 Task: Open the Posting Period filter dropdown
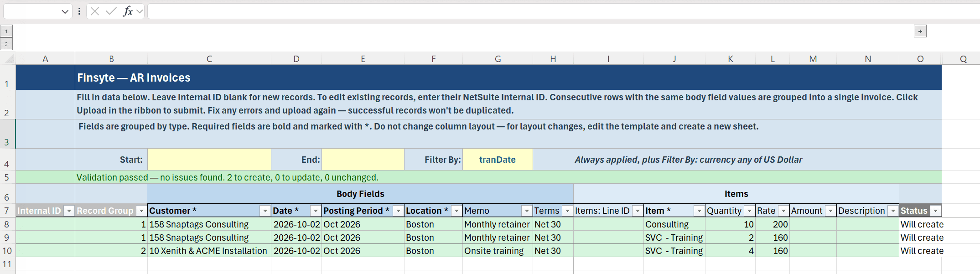pyautogui.click(x=398, y=211)
